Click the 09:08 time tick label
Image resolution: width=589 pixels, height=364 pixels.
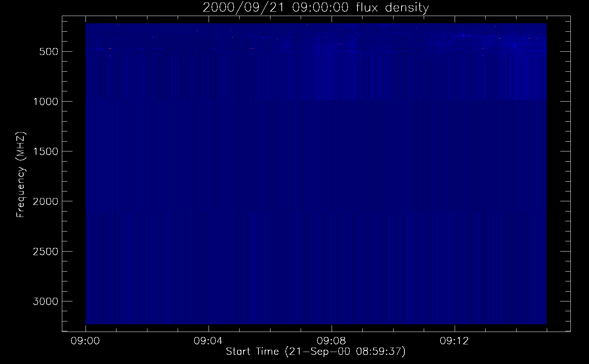click(332, 341)
